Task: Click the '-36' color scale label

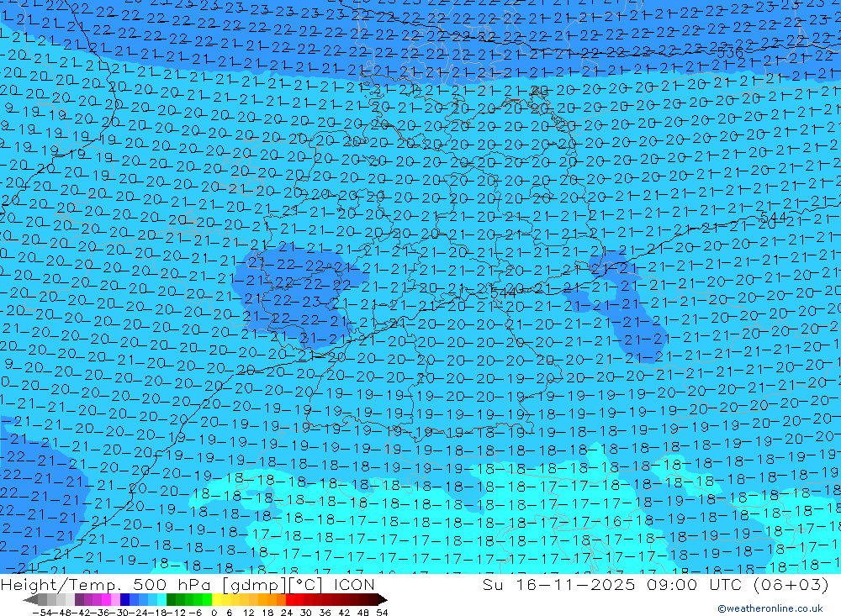Action: (100, 613)
